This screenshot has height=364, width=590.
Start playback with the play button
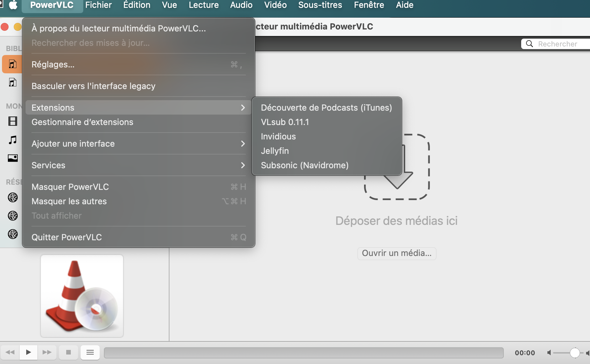(x=29, y=352)
